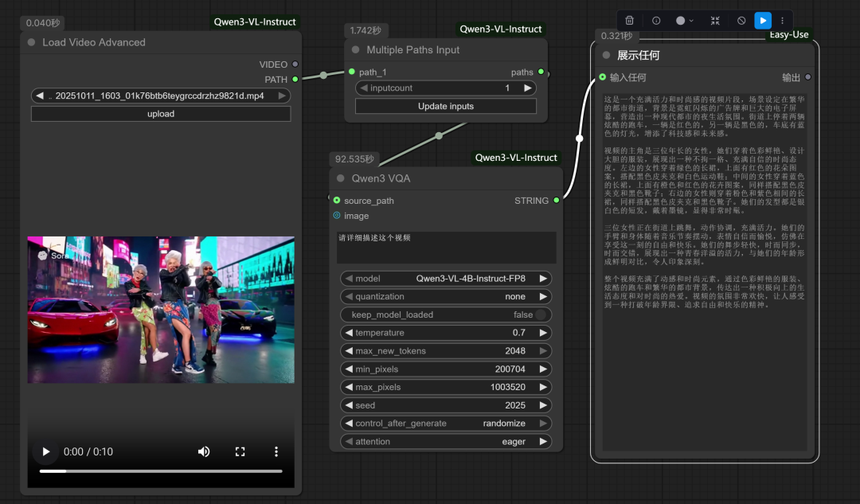Select the next model after Qwen3-VL-4B-Instruct-FP8
The width and height of the screenshot is (860, 504).
point(544,279)
